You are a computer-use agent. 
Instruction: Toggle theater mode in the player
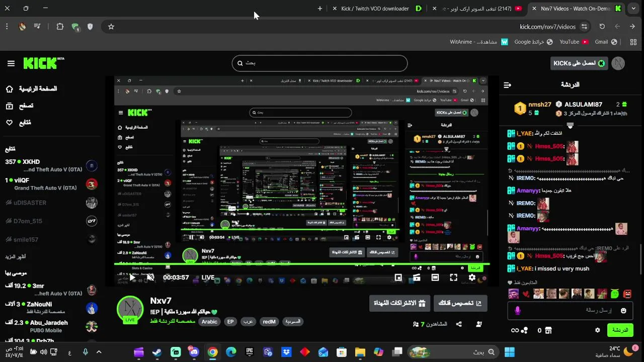(x=435, y=277)
